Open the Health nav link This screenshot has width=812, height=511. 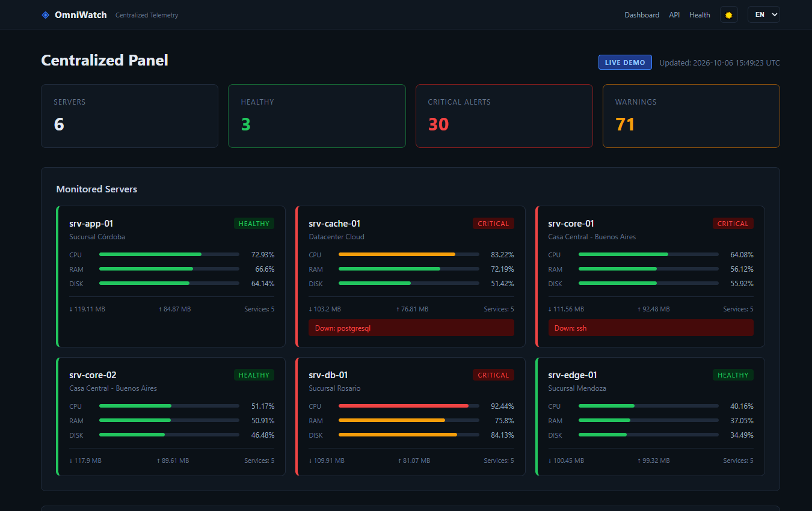click(x=700, y=15)
